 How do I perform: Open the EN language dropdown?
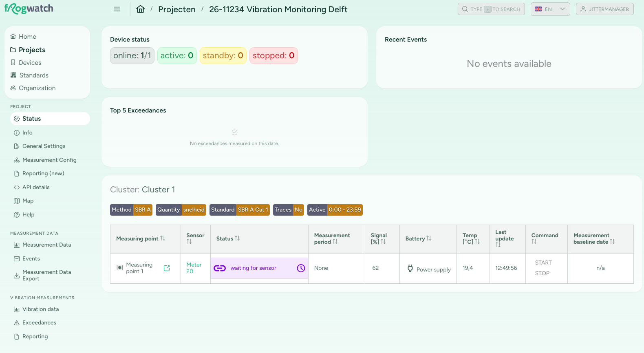[x=550, y=9]
